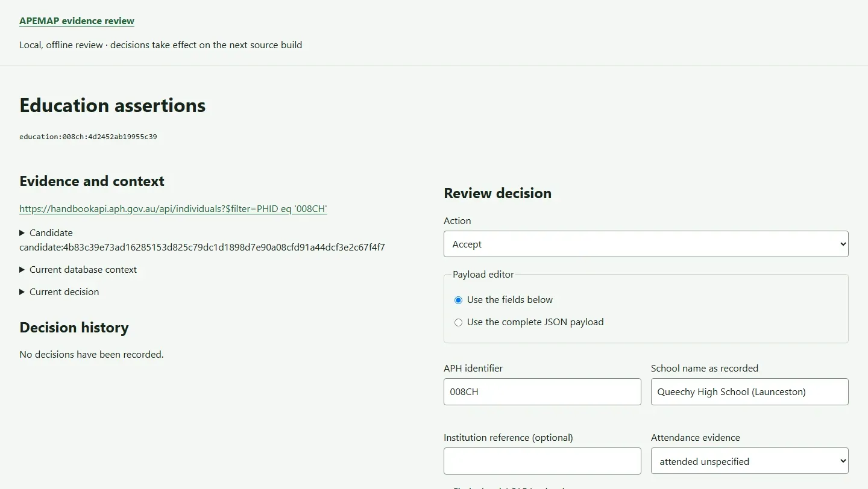This screenshot has width=868, height=489.
Task: Click the Education assertions page heading
Action: click(x=112, y=105)
